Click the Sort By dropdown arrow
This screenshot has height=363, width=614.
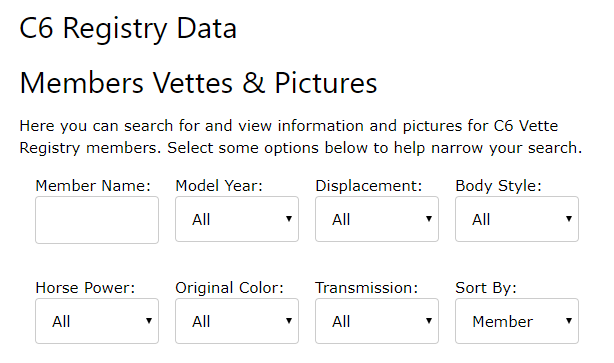point(569,321)
